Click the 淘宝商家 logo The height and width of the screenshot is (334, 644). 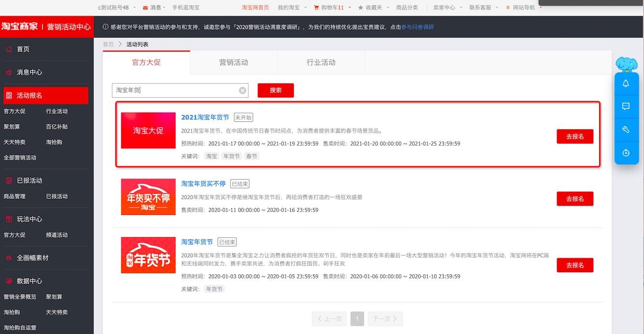tap(20, 27)
